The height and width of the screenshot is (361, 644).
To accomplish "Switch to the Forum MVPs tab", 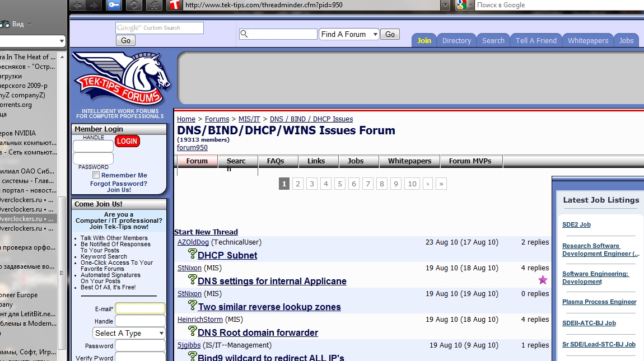I will click(x=472, y=161).
